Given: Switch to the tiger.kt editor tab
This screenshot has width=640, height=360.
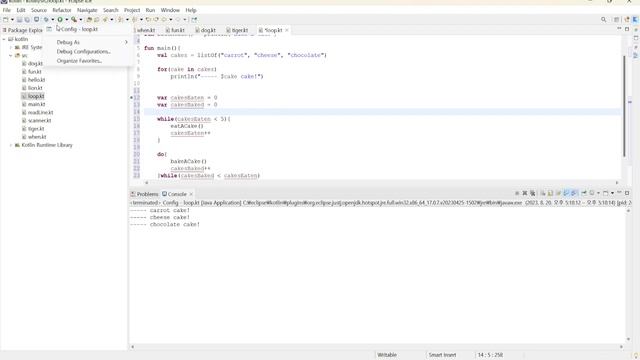Looking at the screenshot, I should coord(237,30).
